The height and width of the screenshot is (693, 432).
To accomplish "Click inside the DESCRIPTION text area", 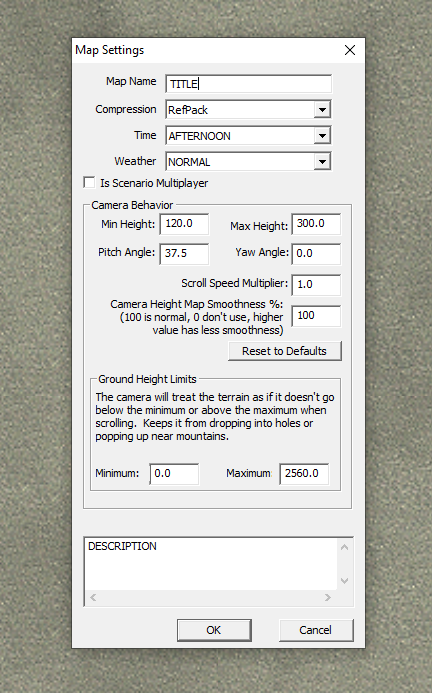I will coord(211,564).
